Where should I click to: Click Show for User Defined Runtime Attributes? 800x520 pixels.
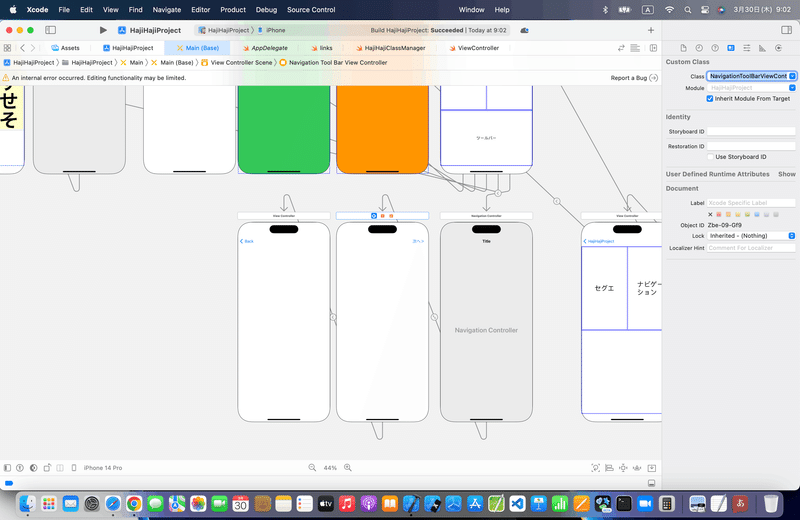coord(786,174)
